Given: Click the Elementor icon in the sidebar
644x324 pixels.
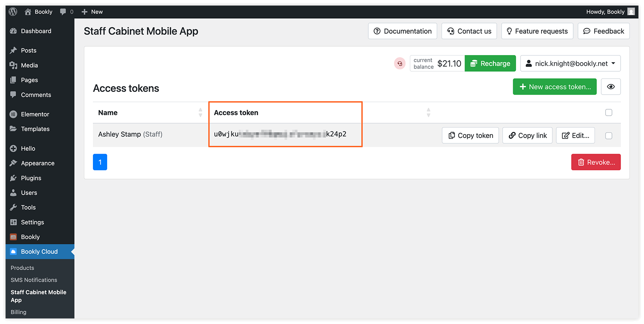Looking at the screenshot, I should click(x=13, y=114).
